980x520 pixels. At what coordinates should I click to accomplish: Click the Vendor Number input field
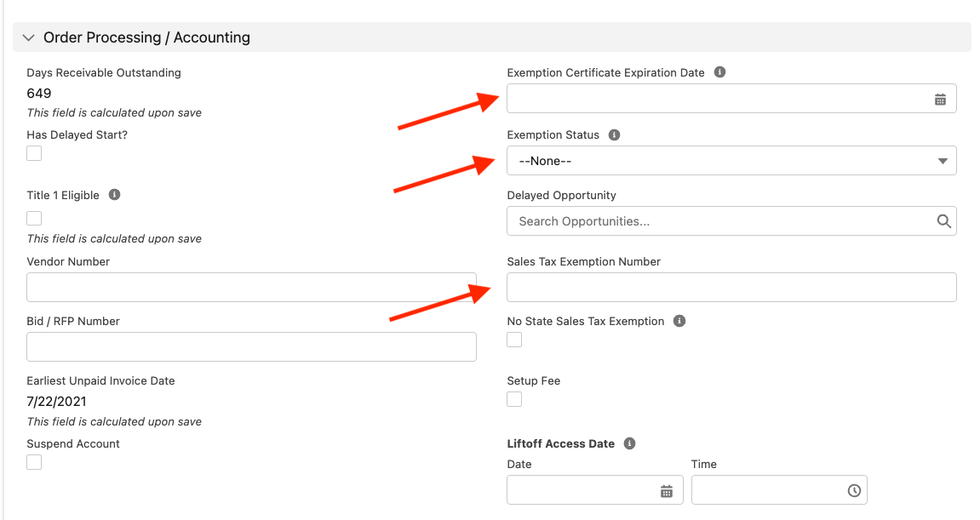(251, 288)
